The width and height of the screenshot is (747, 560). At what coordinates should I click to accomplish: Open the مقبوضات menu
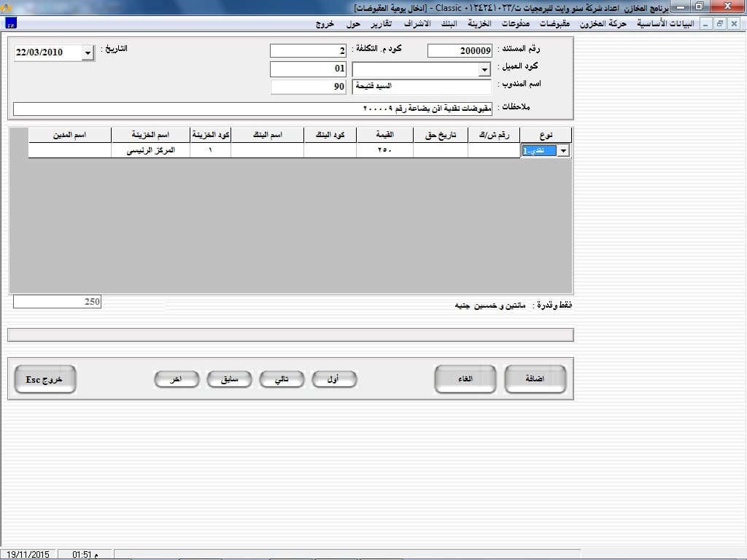coord(554,24)
